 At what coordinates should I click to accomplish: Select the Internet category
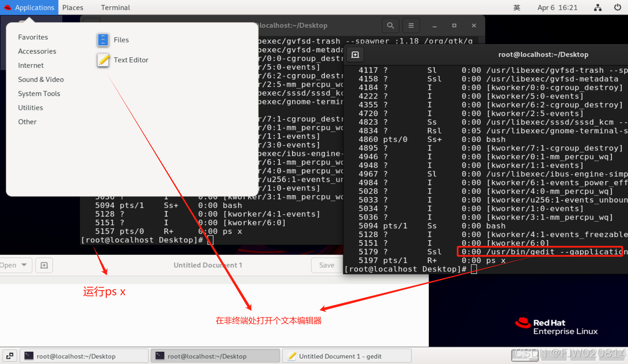pyautogui.click(x=31, y=65)
